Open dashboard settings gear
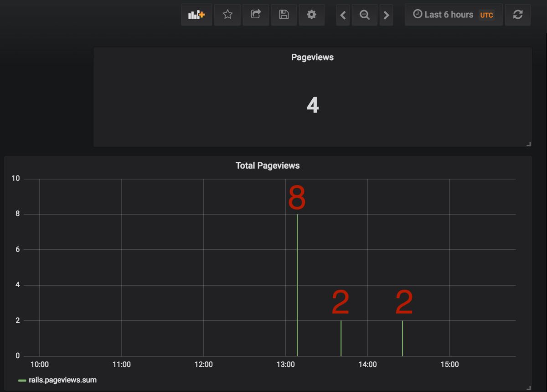The width and height of the screenshot is (547, 392). pyautogui.click(x=311, y=15)
